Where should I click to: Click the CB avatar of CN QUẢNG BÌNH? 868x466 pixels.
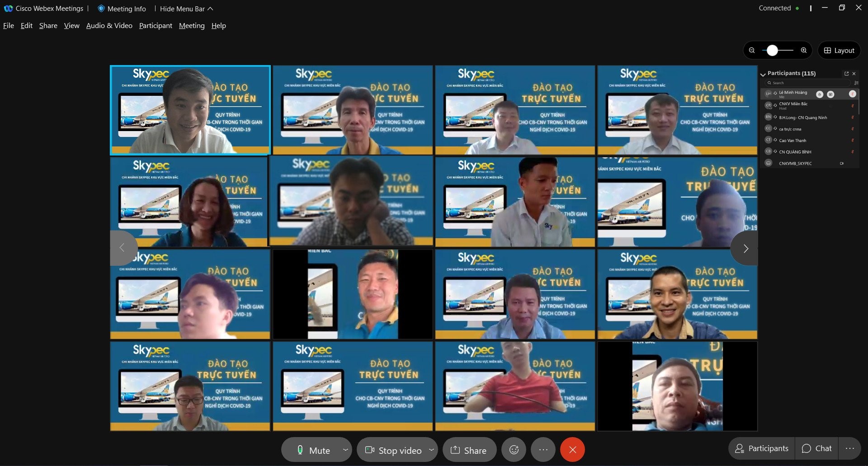(768, 151)
